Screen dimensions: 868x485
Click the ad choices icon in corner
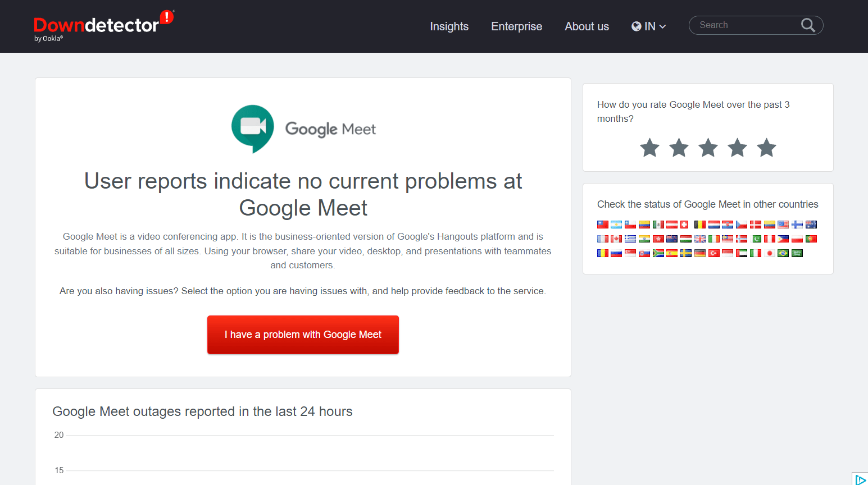pos(860,479)
